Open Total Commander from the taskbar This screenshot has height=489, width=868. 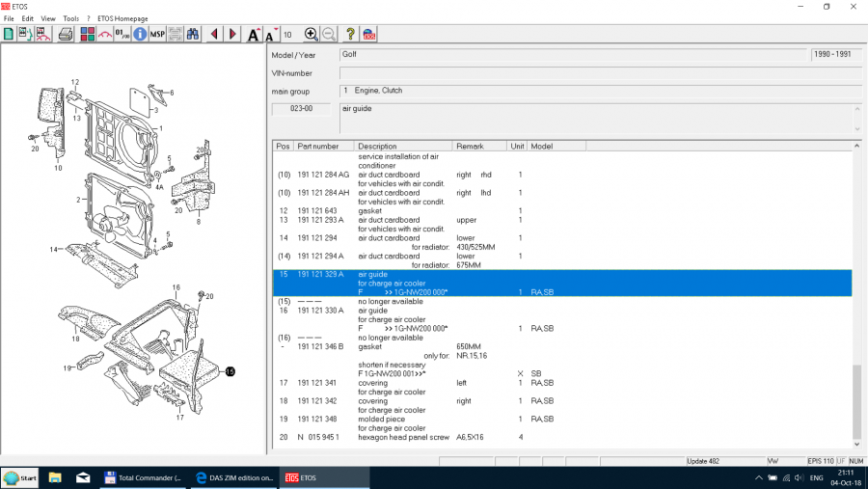click(x=142, y=477)
